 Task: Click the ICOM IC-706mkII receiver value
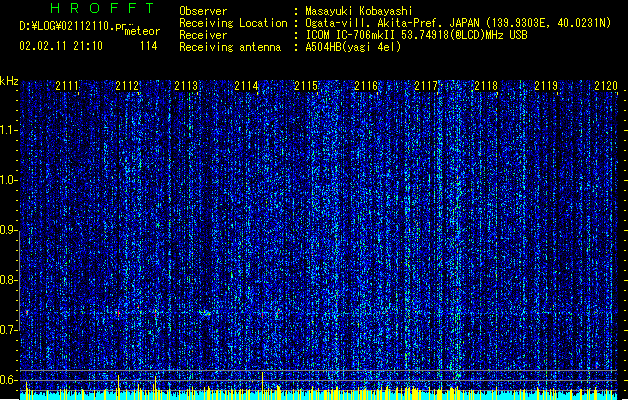coord(416,35)
